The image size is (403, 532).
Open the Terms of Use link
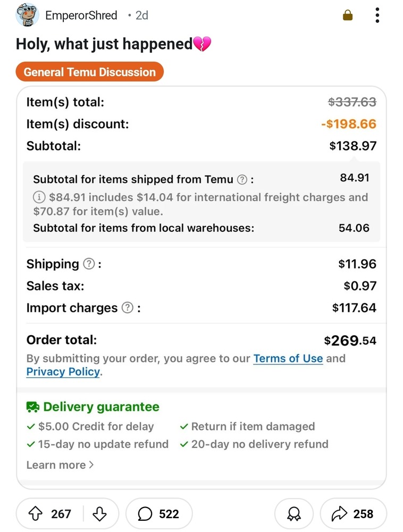(288, 358)
